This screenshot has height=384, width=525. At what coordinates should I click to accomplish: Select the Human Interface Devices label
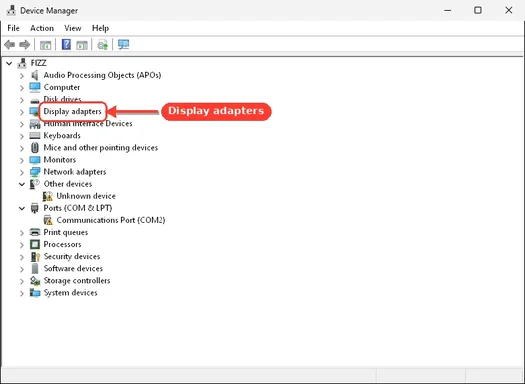(88, 124)
